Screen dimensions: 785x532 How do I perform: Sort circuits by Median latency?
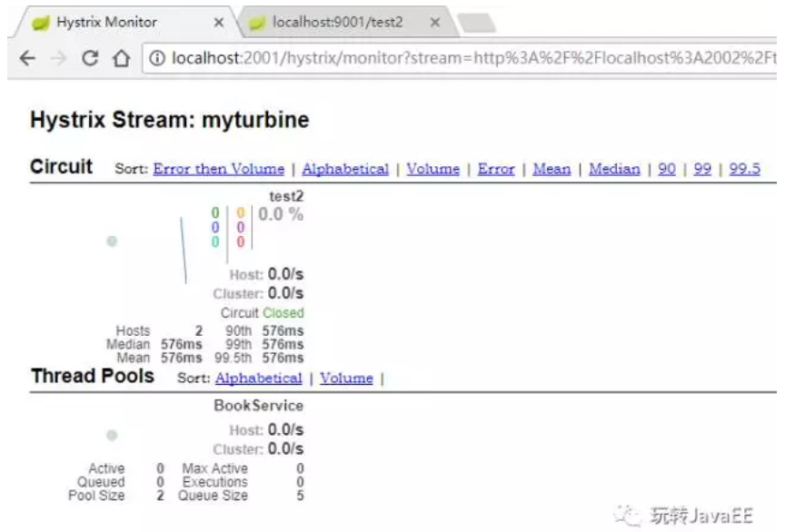point(615,169)
